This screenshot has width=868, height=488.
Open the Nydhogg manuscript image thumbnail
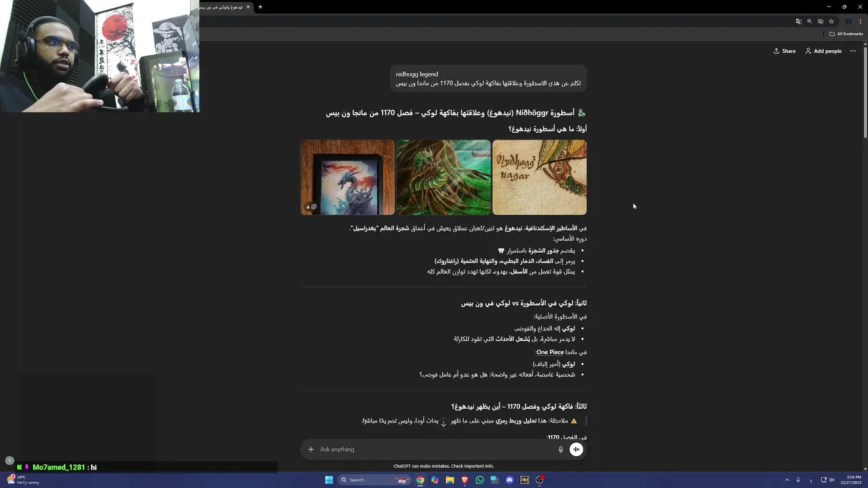[539, 178]
